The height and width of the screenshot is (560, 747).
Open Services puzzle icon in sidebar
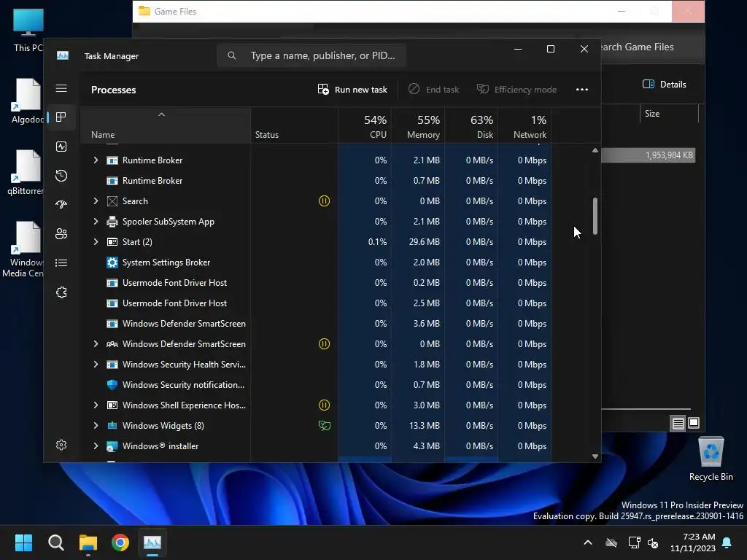pos(61,292)
